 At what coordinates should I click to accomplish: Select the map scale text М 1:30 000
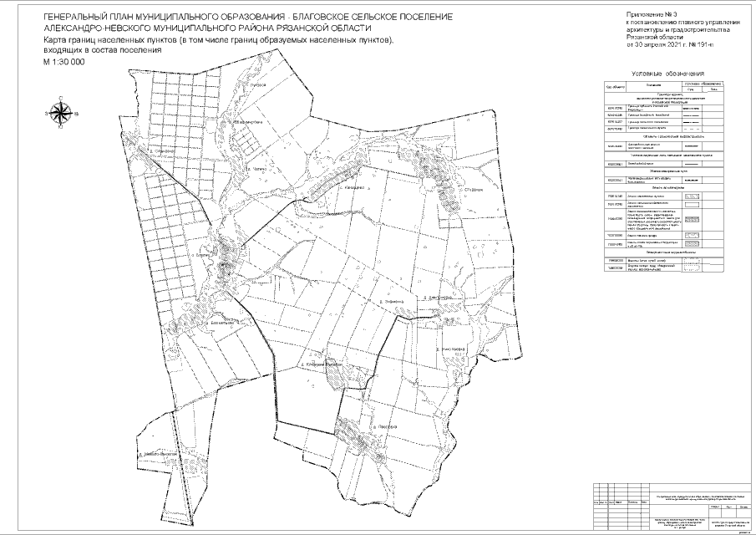(64, 64)
